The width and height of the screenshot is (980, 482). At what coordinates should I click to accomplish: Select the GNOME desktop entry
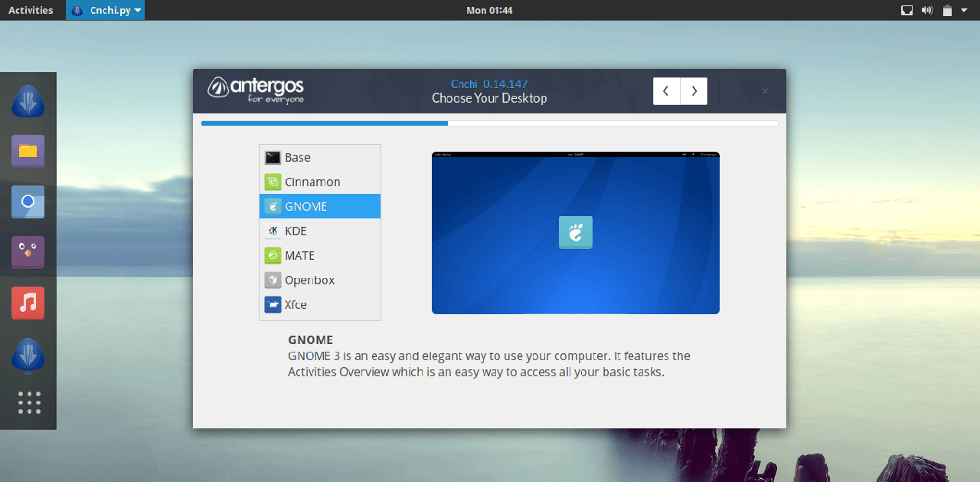click(320, 206)
